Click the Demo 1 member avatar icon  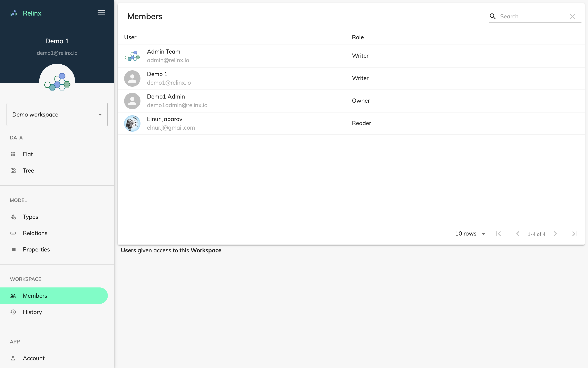click(x=132, y=78)
